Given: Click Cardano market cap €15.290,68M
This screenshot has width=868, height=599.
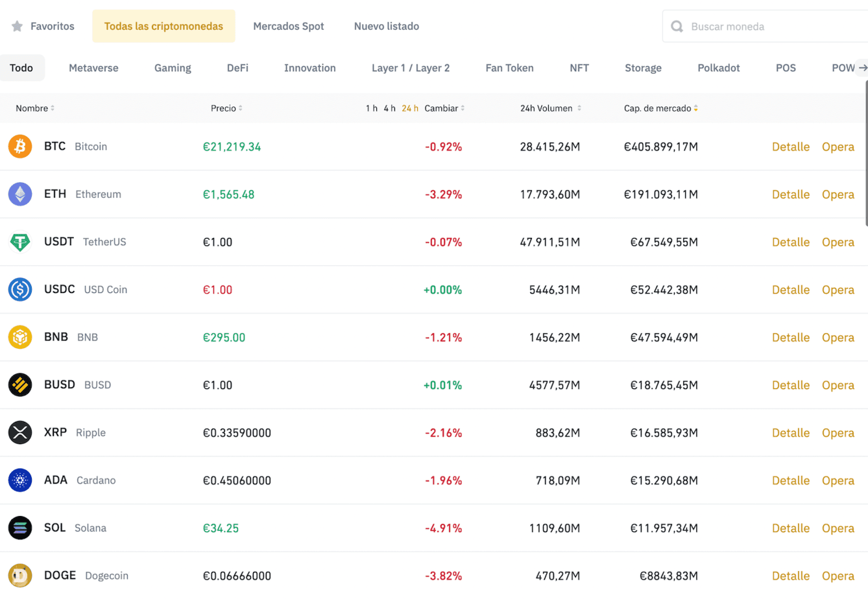Looking at the screenshot, I should coord(664,480).
